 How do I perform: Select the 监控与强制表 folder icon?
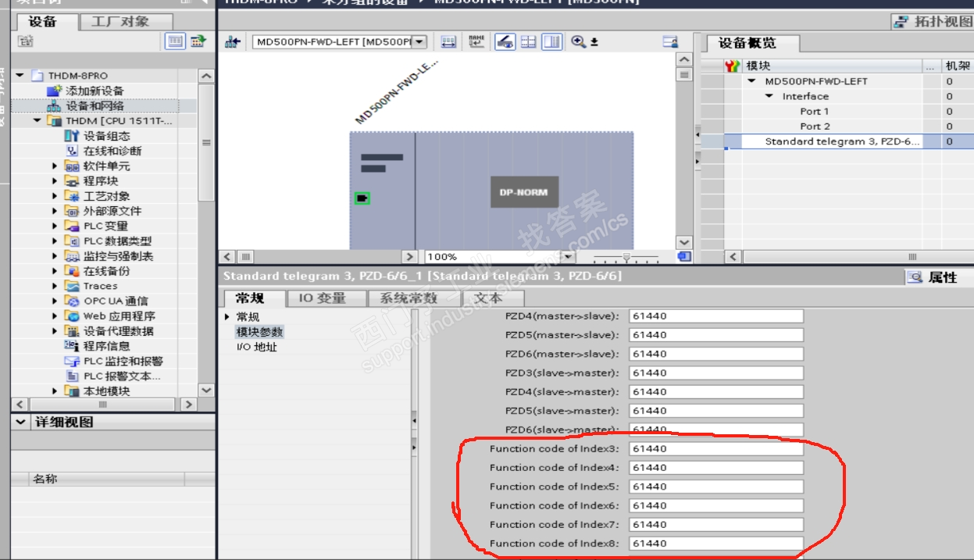click(72, 256)
